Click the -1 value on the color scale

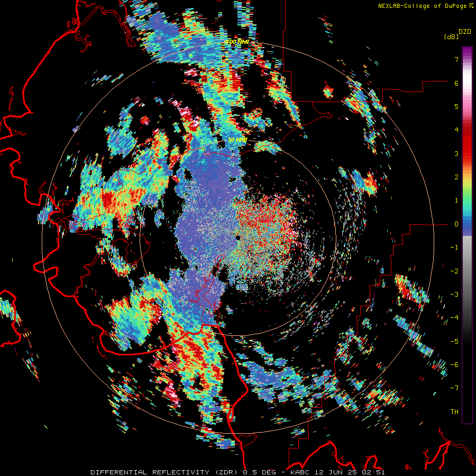(x=454, y=248)
